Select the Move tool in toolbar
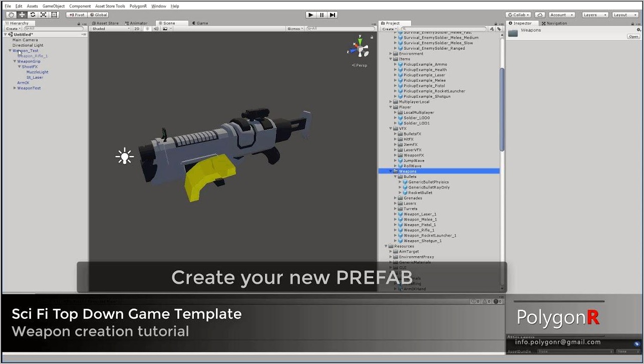 (22, 15)
